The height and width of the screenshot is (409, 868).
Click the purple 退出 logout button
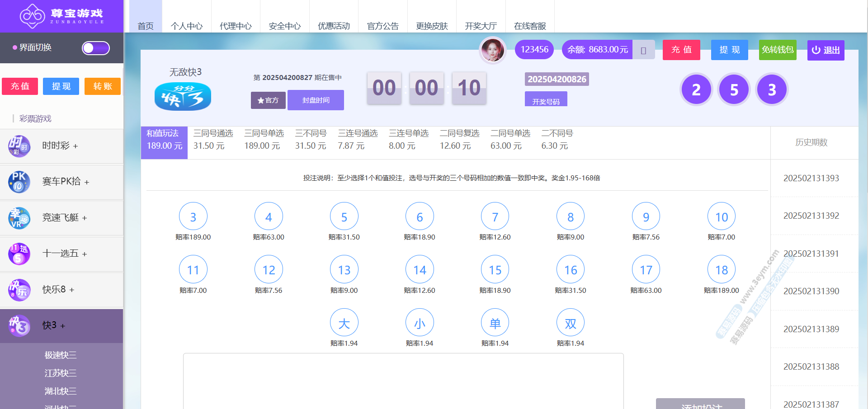[x=826, y=50]
